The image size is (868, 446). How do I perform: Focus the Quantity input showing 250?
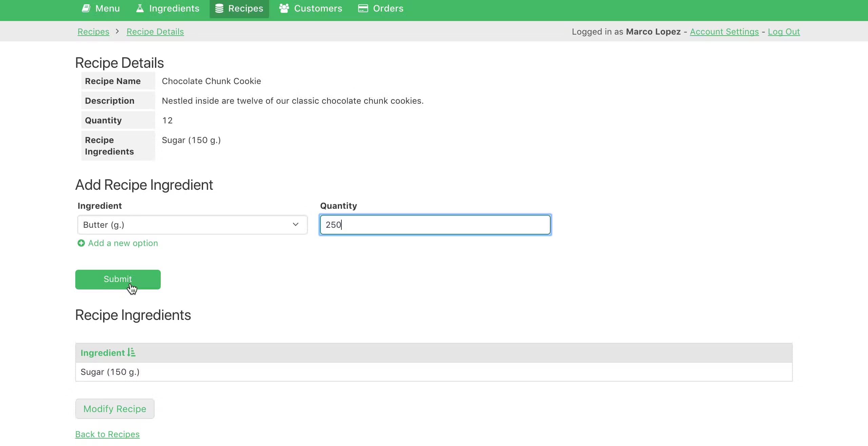[435, 225]
